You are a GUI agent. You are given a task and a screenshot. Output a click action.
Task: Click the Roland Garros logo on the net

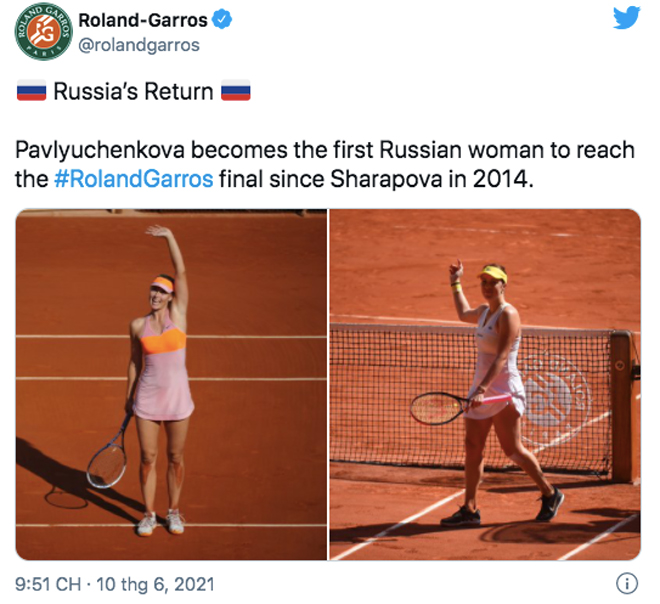tap(555, 391)
